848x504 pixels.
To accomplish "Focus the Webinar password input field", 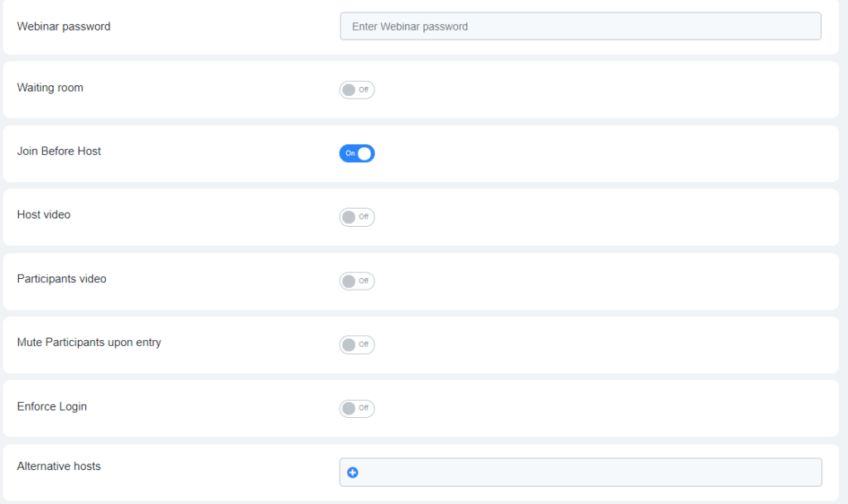I will (x=580, y=26).
